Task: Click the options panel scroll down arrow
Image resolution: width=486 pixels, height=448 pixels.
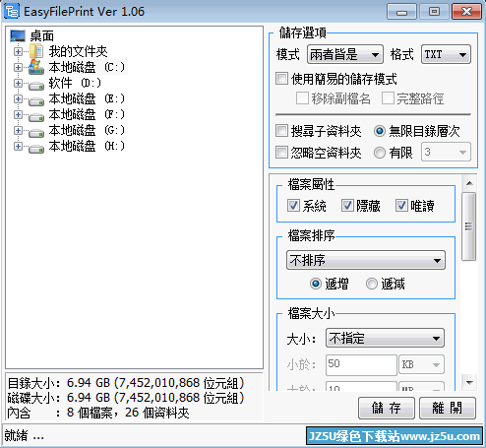Action: [x=469, y=382]
